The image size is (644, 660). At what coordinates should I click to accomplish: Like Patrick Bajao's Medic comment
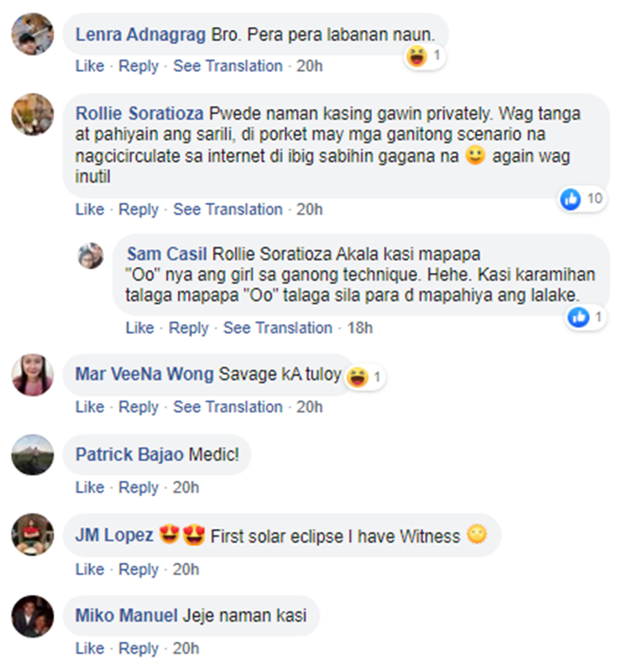pos(89,487)
